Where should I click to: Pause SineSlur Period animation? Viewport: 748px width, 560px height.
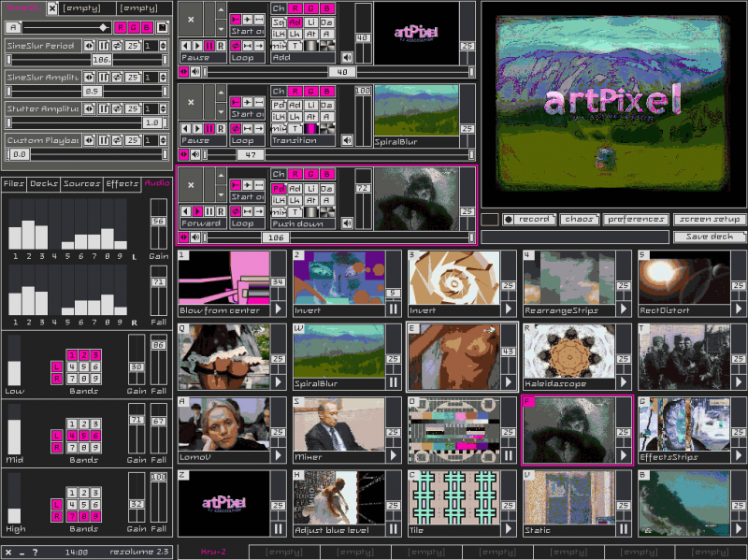click(104, 46)
